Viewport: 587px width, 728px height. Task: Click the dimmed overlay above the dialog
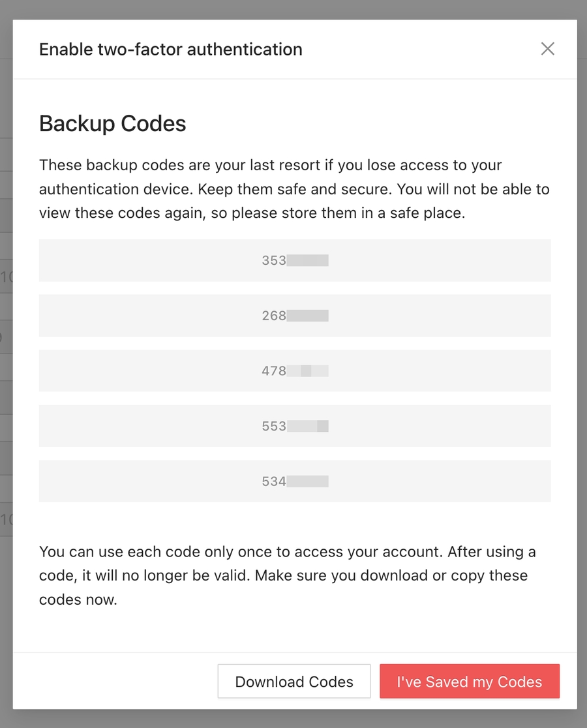tap(293, 9)
